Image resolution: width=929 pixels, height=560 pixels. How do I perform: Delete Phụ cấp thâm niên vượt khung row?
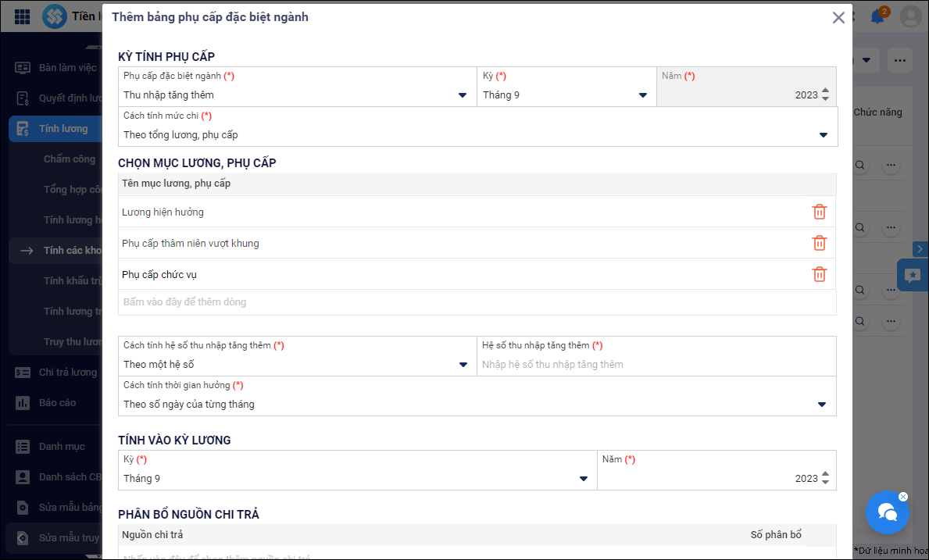point(819,243)
